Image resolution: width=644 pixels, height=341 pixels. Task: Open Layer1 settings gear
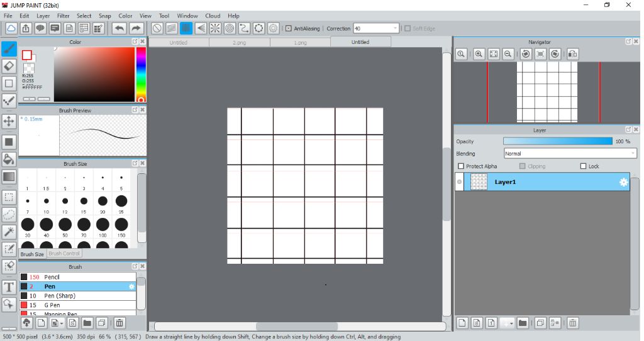pos(623,182)
